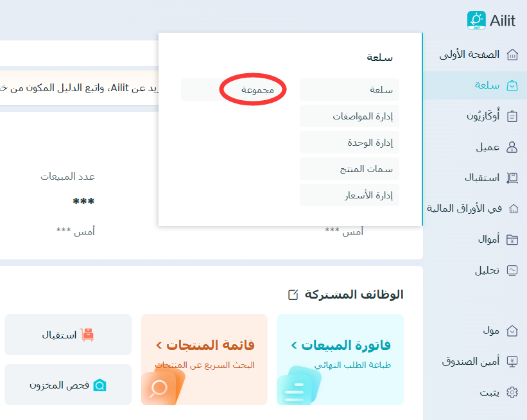This screenshot has width=527, height=420.
Task: Click the warehouse icon beside في الأوراق المالية
Action: click(512, 209)
